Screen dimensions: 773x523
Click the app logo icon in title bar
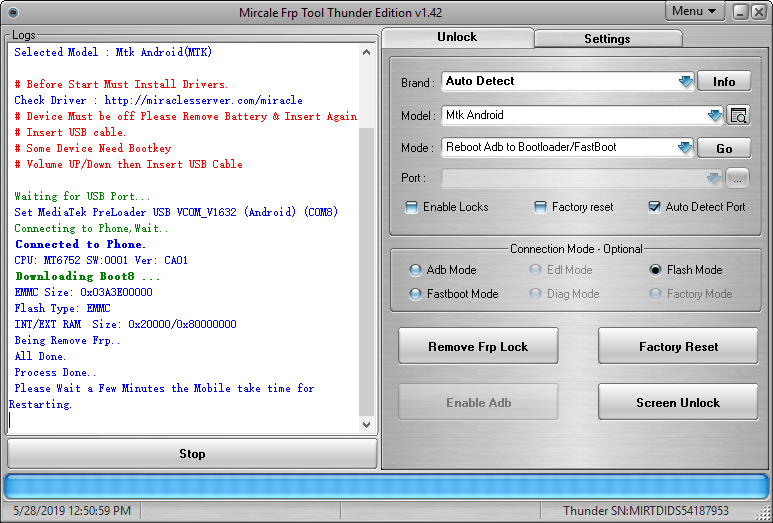coord(13,12)
